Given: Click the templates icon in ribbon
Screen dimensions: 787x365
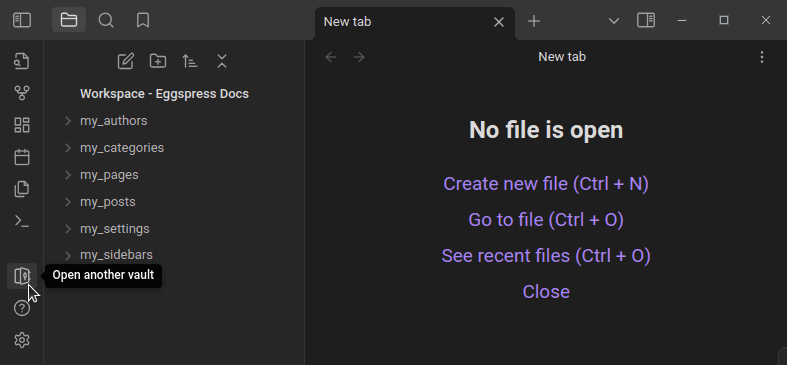Looking at the screenshot, I should [x=22, y=189].
